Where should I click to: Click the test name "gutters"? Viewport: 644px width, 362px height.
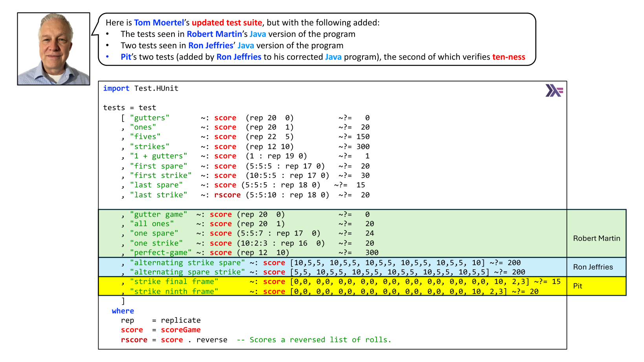pyautogui.click(x=150, y=118)
